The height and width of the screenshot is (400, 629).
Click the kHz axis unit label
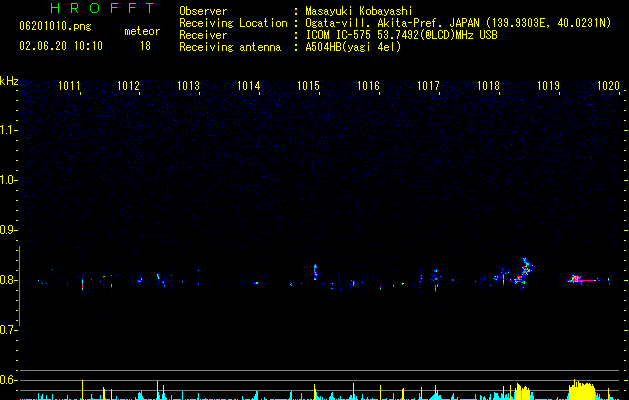tap(9, 81)
